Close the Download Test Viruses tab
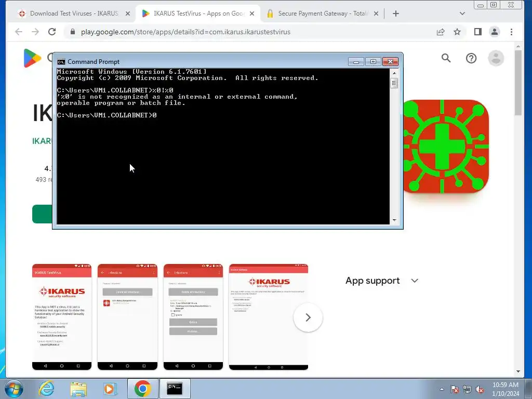Image resolution: width=532 pixels, height=399 pixels. pyautogui.click(x=128, y=14)
